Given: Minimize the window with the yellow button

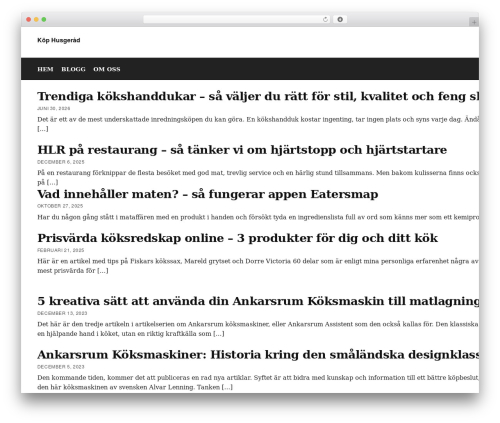Looking at the screenshot, I should tap(36, 20).
